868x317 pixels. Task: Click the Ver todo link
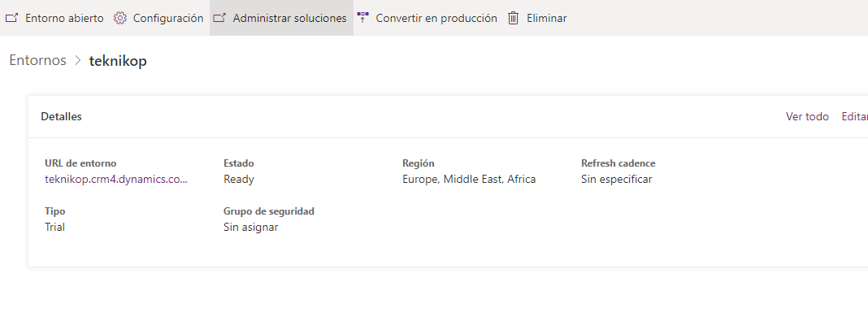[807, 117]
